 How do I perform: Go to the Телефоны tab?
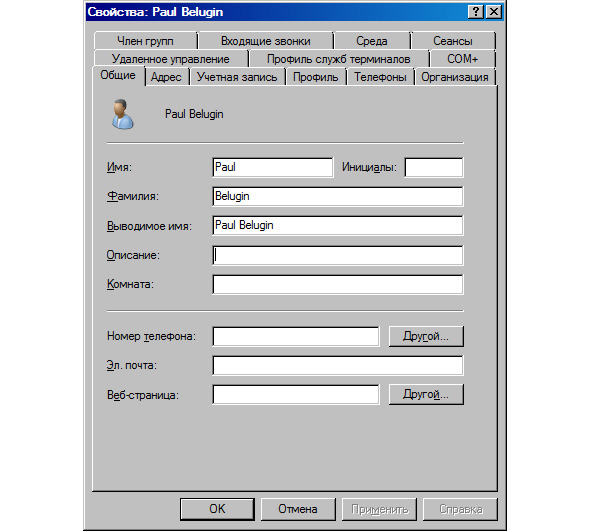(380, 77)
